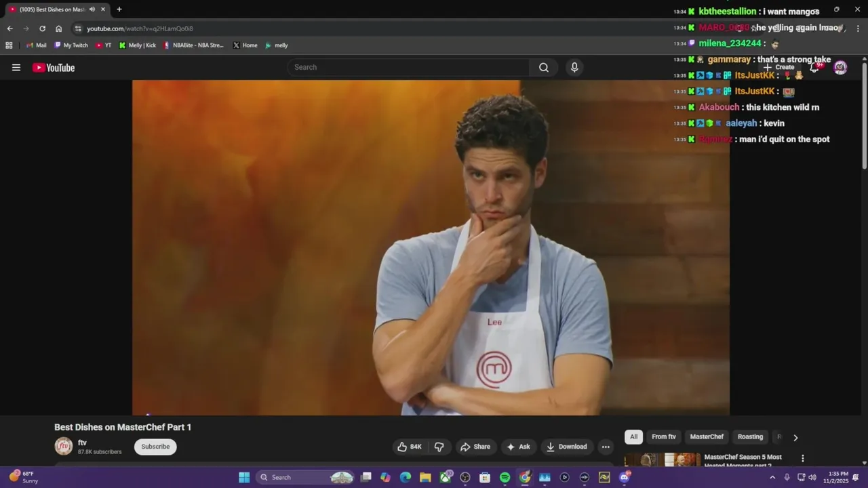Click the browser address bar URL
Viewport: 868px width, 488px height.
(140, 28)
